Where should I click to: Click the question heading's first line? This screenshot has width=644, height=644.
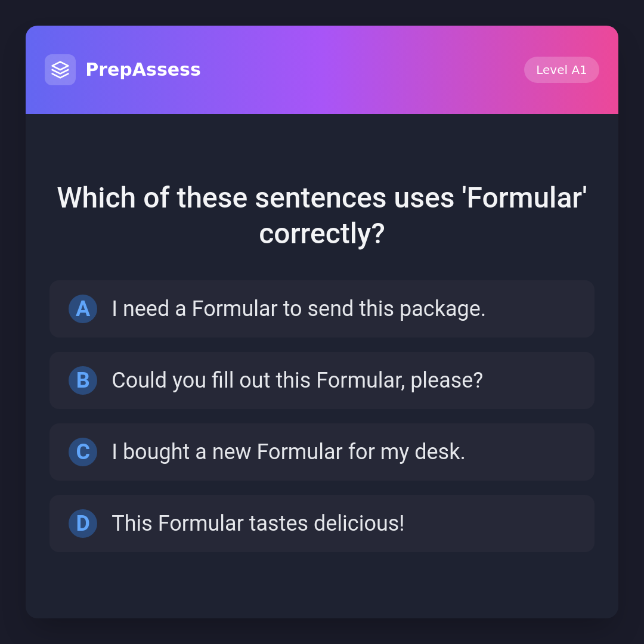pos(322,198)
